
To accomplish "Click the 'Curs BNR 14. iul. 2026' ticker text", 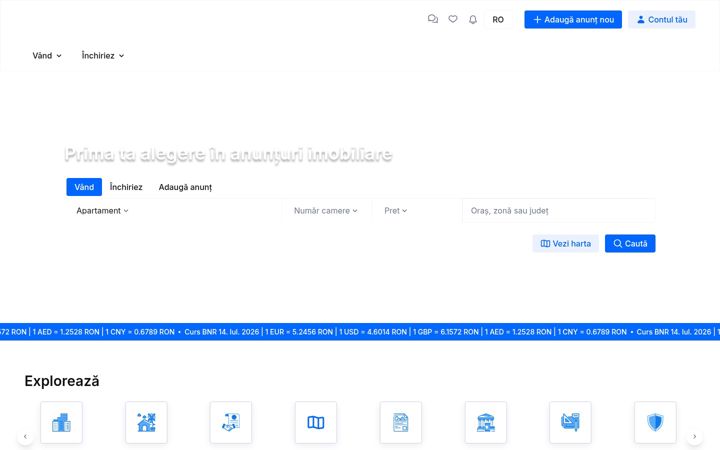I will pyautogui.click(x=221, y=332).
